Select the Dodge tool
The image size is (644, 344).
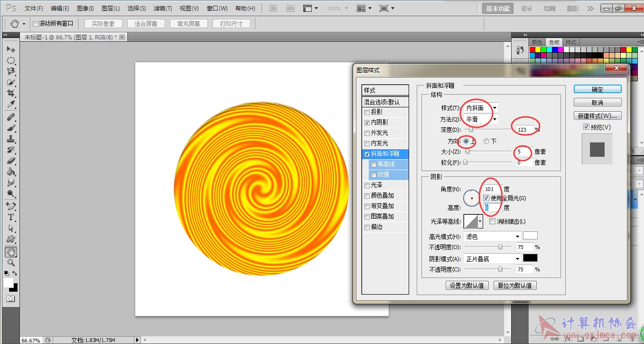tap(11, 193)
